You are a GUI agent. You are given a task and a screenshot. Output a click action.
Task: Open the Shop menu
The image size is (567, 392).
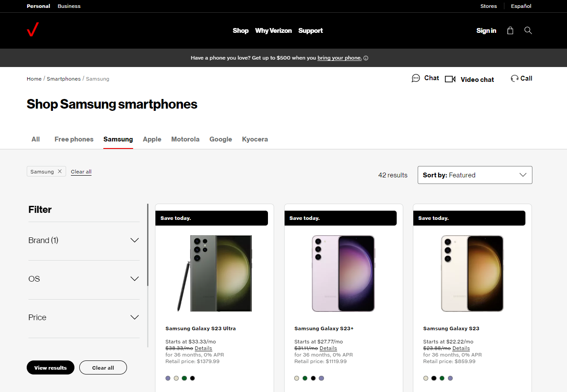pos(240,31)
